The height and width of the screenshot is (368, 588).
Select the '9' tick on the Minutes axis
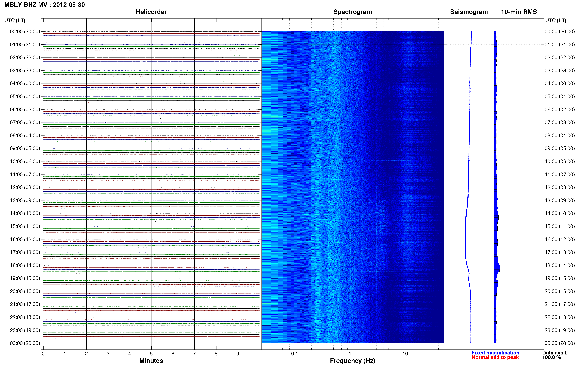click(x=238, y=354)
